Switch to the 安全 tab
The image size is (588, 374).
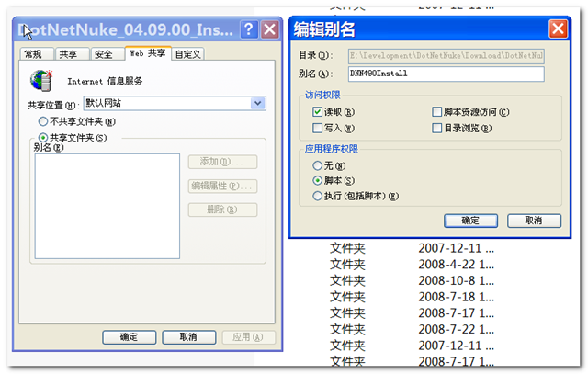(x=107, y=54)
